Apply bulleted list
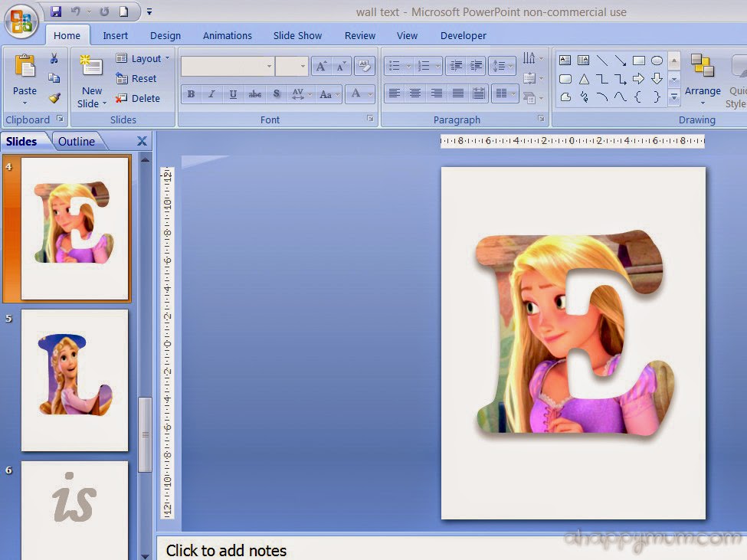The height and width of the screenshot is (560, 747). 398,66
